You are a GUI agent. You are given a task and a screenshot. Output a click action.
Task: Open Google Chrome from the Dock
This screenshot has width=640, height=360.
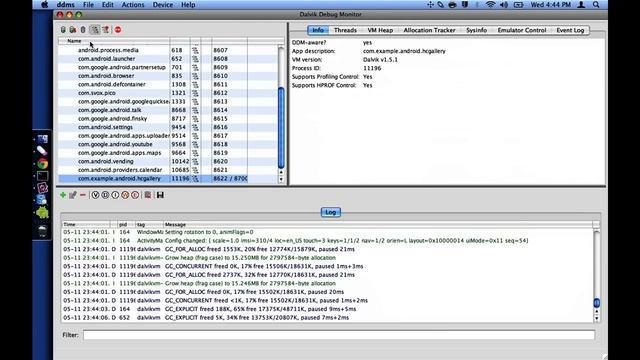click(x=42, y=164)
